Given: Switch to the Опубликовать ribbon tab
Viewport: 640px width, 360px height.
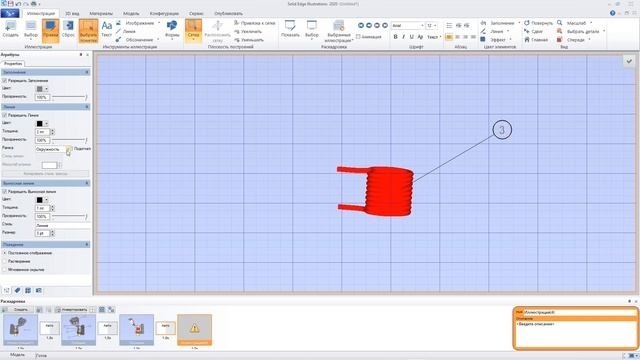Looking at the screenshot, I should 229,13.
